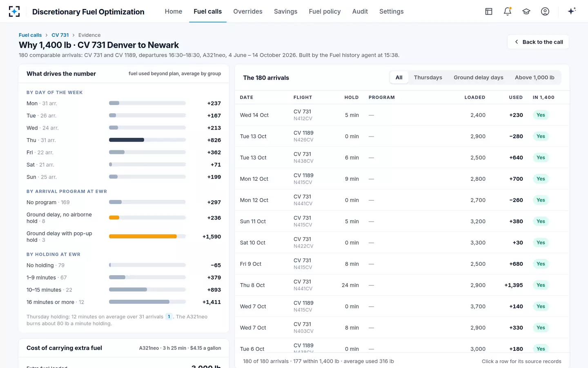588x368 pixels.
Task: Follow the Fuel calls breadcrumb link
Action: 30,35
